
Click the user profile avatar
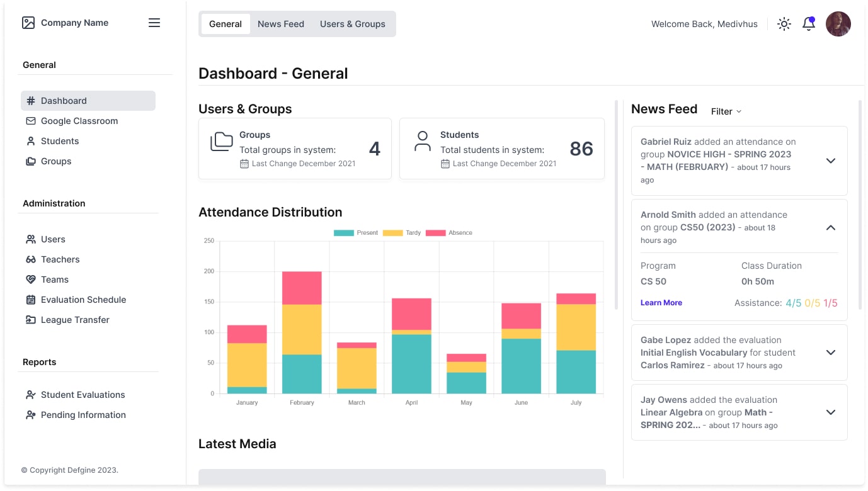[x=838, y=24]
